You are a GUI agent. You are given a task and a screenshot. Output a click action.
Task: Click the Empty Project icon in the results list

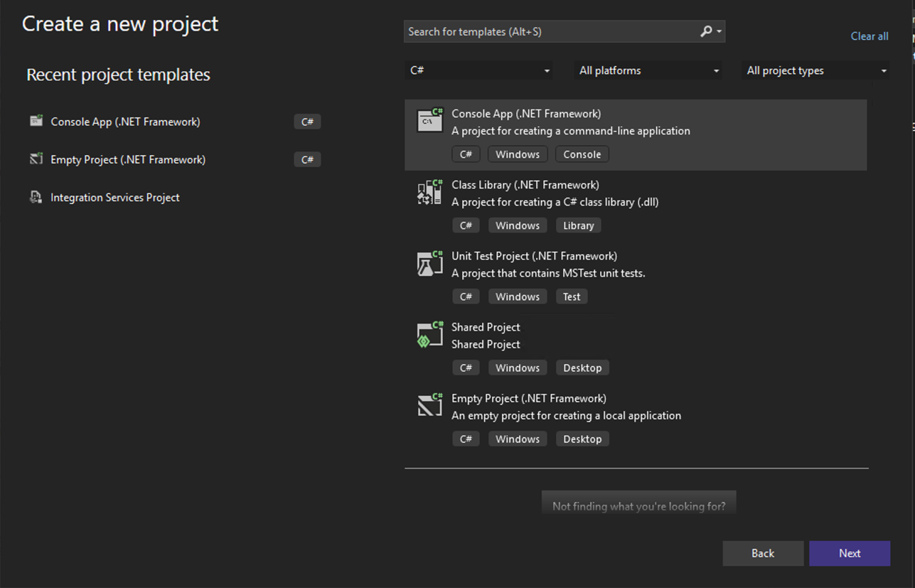point(430,405)
